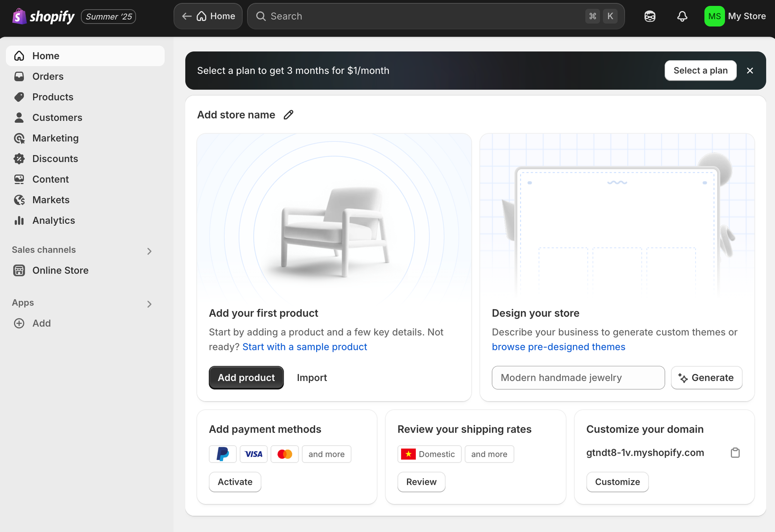775x532 pixels.
Task: Open Orders in sidebar
Action: click(x=85, y=76)
